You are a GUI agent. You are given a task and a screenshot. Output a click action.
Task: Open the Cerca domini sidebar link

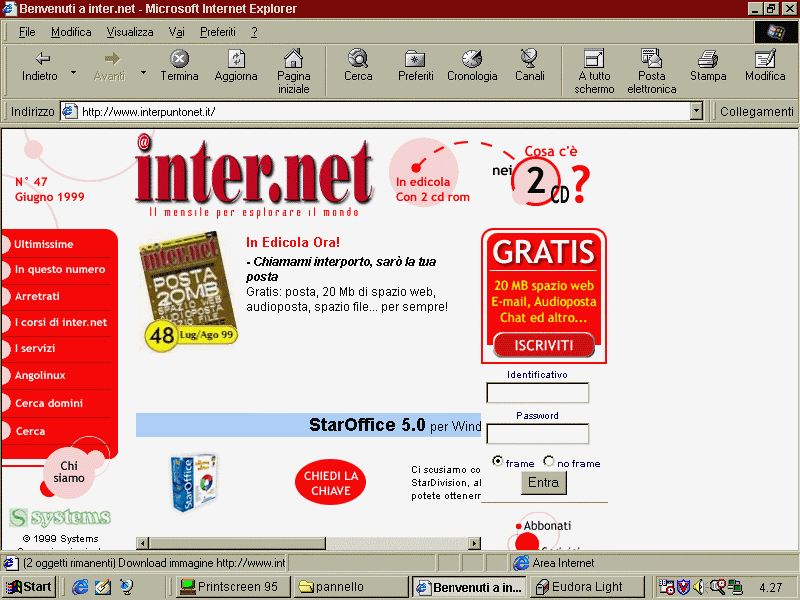(x=48, y=403)
